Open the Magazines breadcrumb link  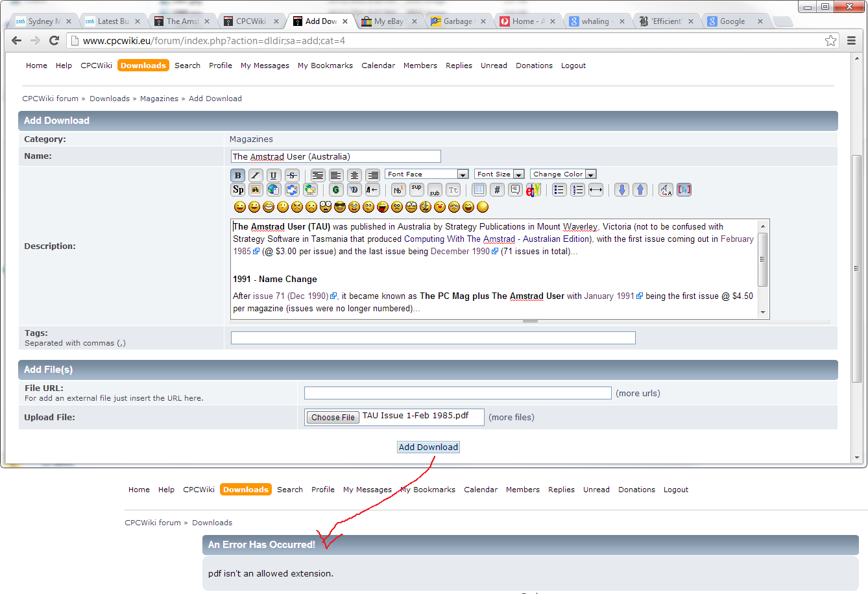point(159,99)
